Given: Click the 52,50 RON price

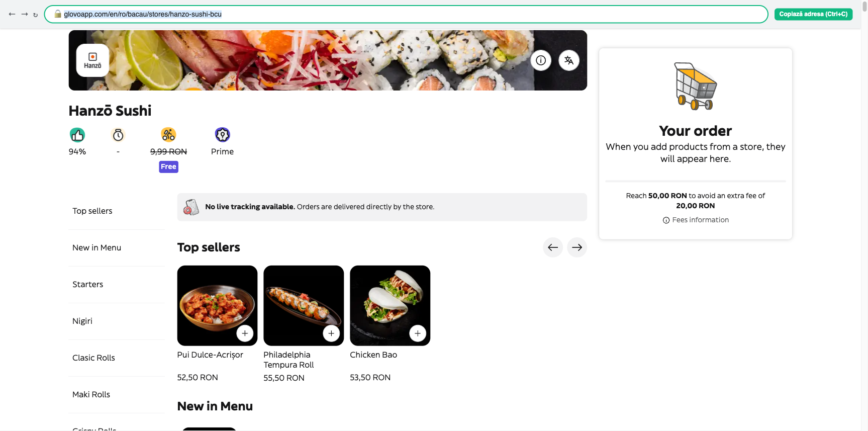Looking at the screenshot, I should 198,378.
